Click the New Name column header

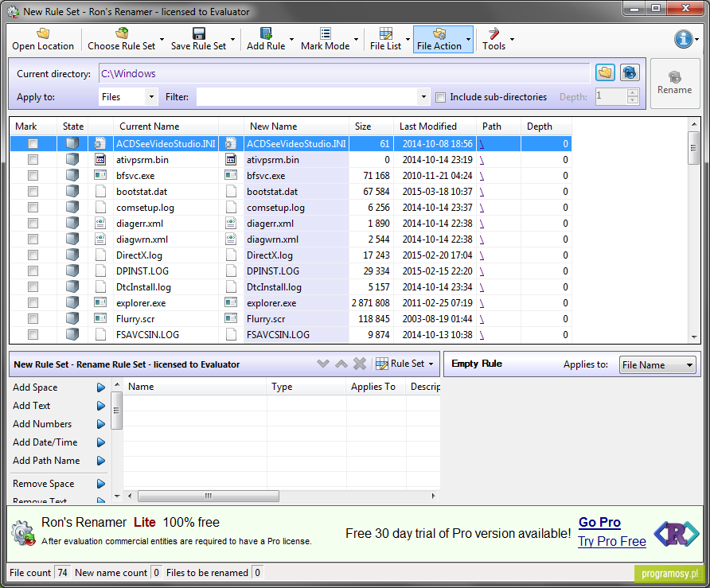pyautogui.click(x=297, y=127)
